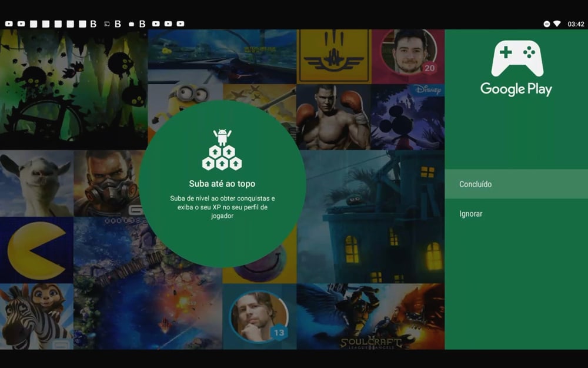Open the cast screen notification icon
Viewport: 588px width, 368px height.
[x=106, y=24]
